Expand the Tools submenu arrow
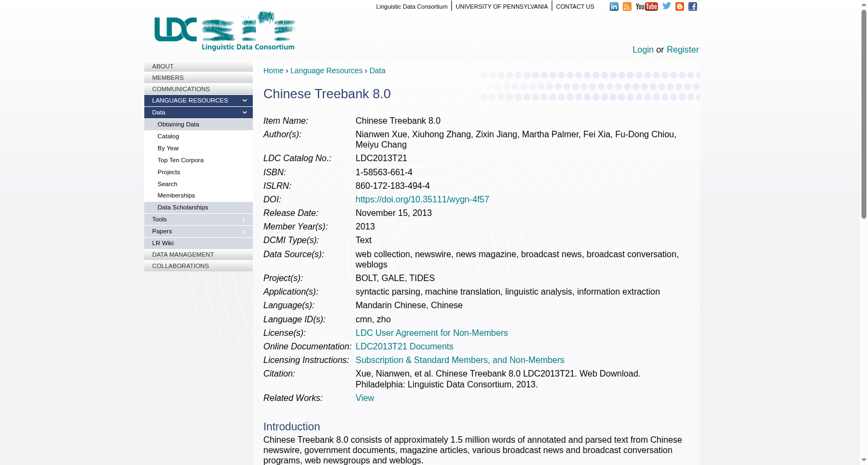Image resolution: width=868 pixels, height=465 pixels. (244, 220)
